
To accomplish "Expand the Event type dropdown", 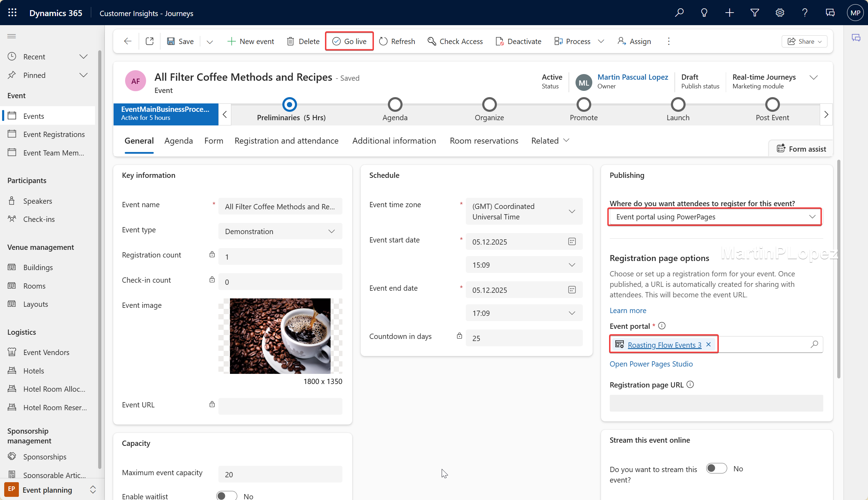I will (280, 231).
